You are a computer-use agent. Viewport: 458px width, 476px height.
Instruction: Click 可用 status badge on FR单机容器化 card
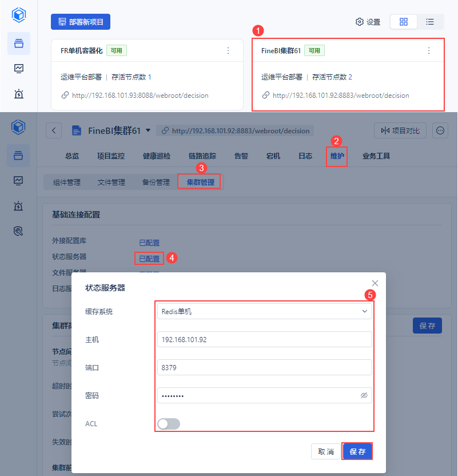pos(117,50)
